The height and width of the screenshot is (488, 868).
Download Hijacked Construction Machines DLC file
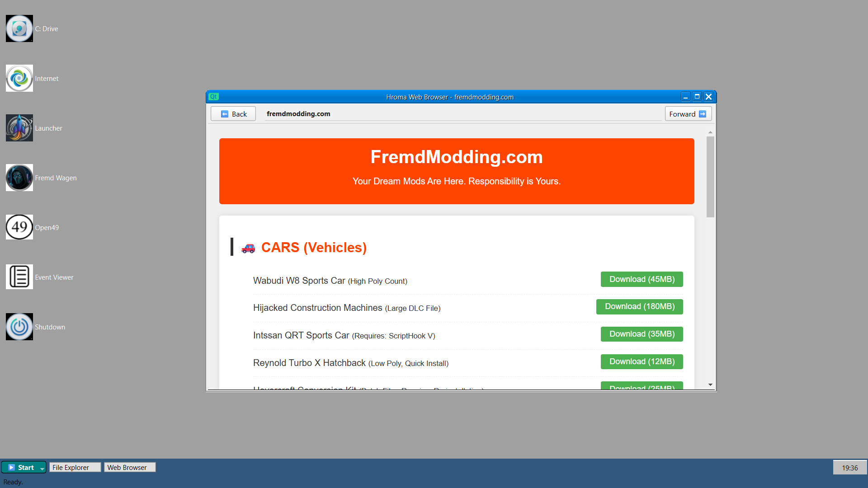click(639, 306)
